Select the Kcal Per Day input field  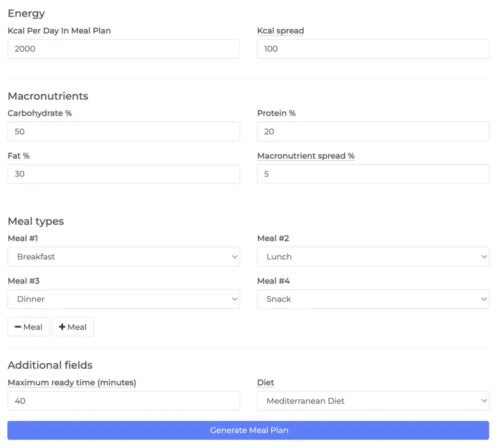123,49
